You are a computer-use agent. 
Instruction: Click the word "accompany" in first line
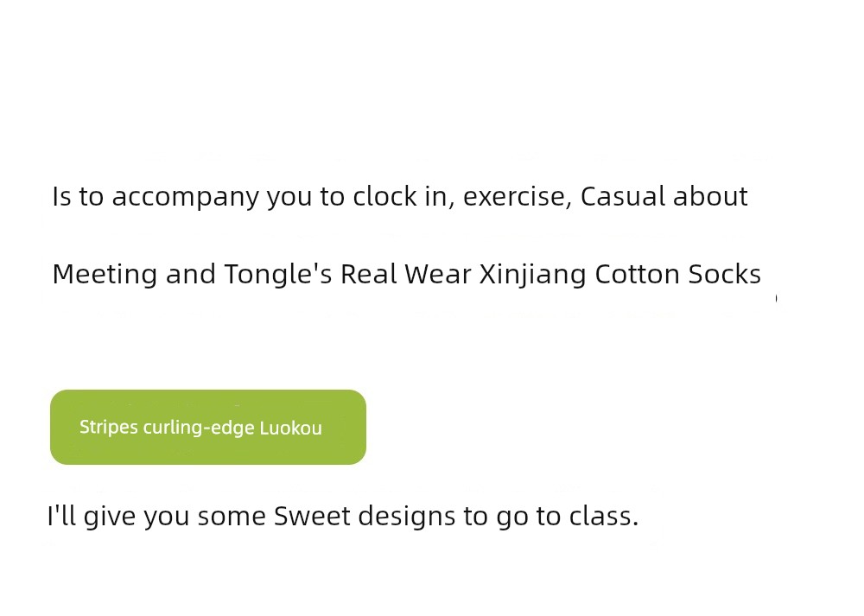tap(185, 197)
